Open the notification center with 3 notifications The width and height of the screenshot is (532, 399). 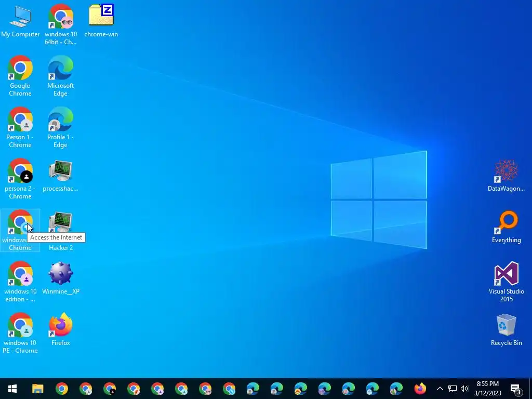pos(516,389)
